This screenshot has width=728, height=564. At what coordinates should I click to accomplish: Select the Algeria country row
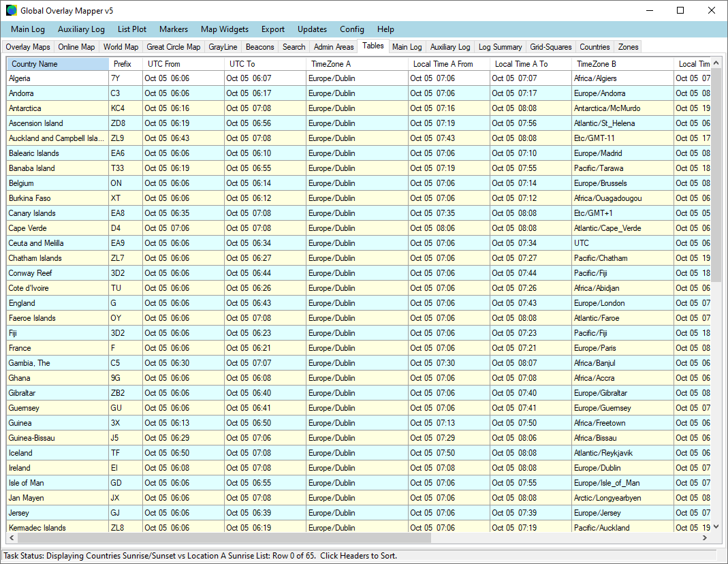[x=359, y=78]
